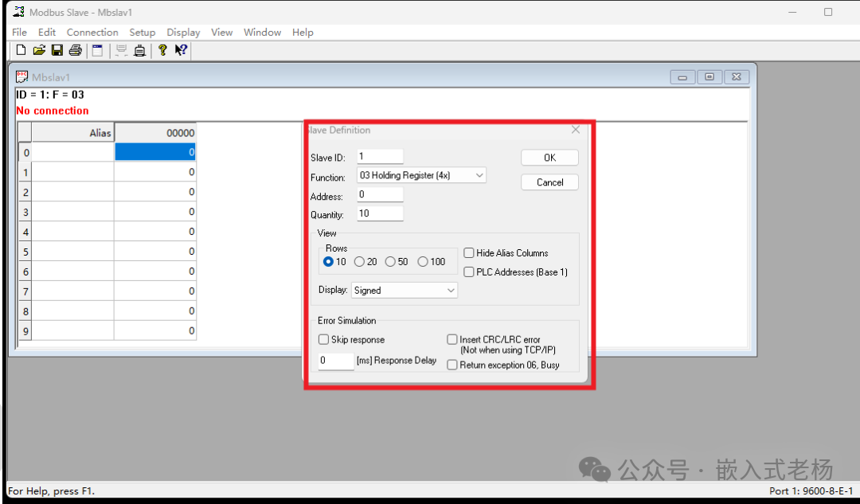
Task: Click the Response Delay ms input field
Action: tap(336, 361)
